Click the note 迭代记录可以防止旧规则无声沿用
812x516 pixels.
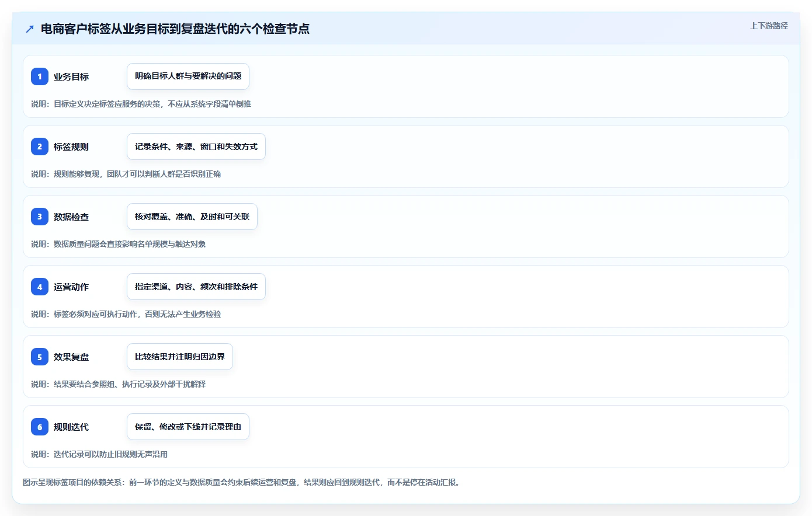point(99,454)
